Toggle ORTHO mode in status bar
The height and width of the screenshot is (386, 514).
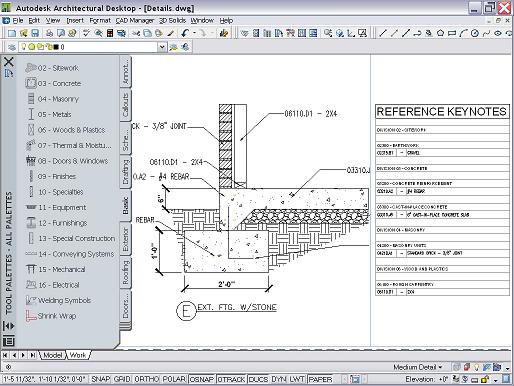147,379
